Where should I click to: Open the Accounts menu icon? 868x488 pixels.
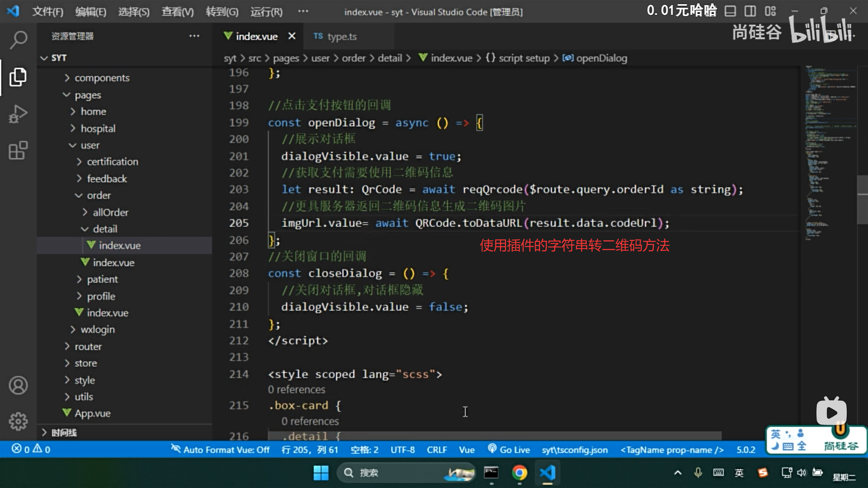(x=18, y=385)
